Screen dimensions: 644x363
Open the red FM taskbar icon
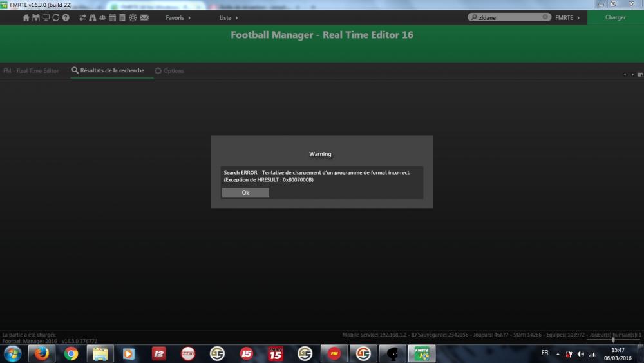point(334,353)
